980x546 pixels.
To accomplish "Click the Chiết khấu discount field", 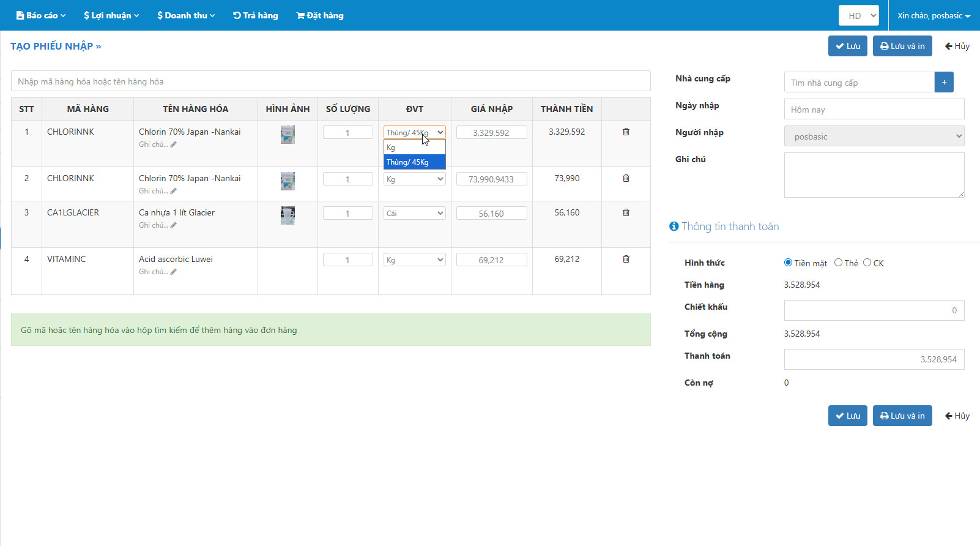I will pyautogui.click(x=874, y=310).
